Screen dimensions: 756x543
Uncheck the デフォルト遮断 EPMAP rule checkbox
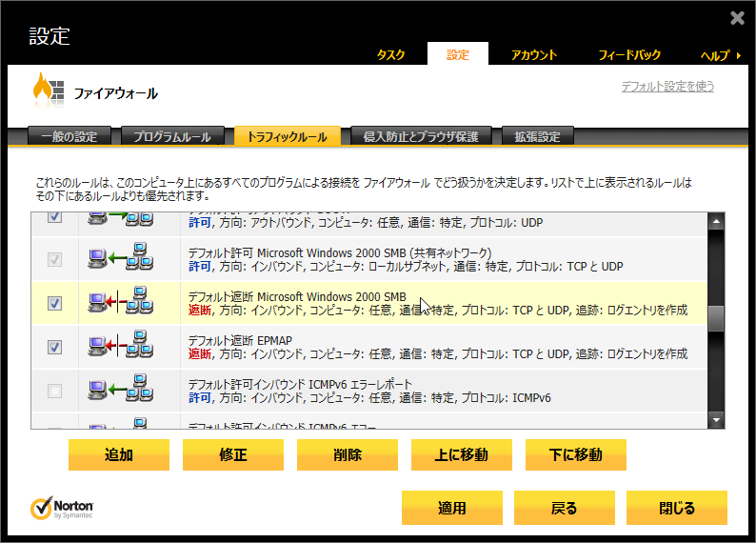[55, 347]
